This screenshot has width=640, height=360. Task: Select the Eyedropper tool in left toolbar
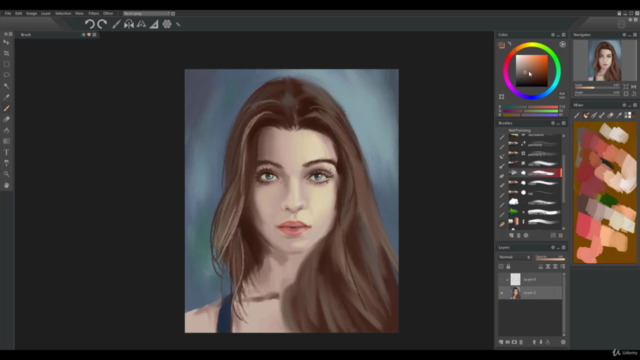tap(7, 97)
